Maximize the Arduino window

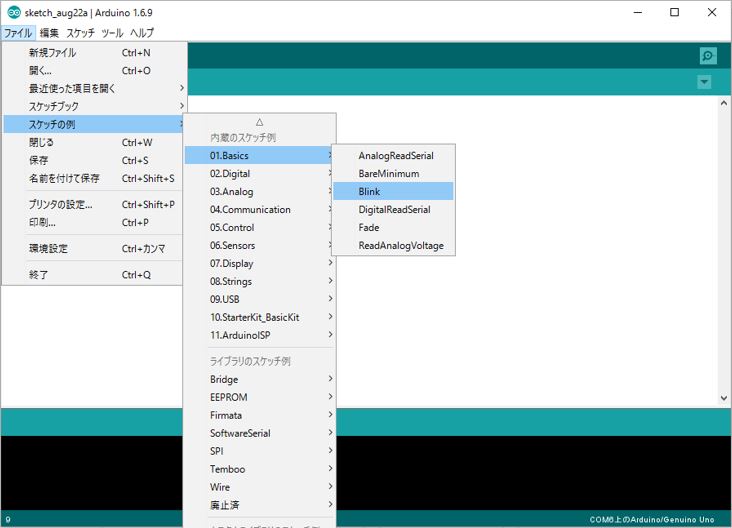pos(675,13)
